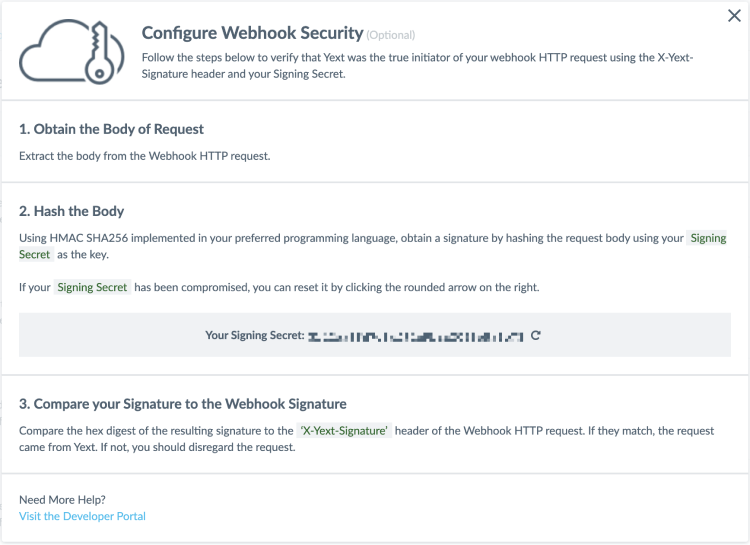Click the "Need More Help?" text
The width and height of the screenshot is (750, 545).
coord(62,499)
